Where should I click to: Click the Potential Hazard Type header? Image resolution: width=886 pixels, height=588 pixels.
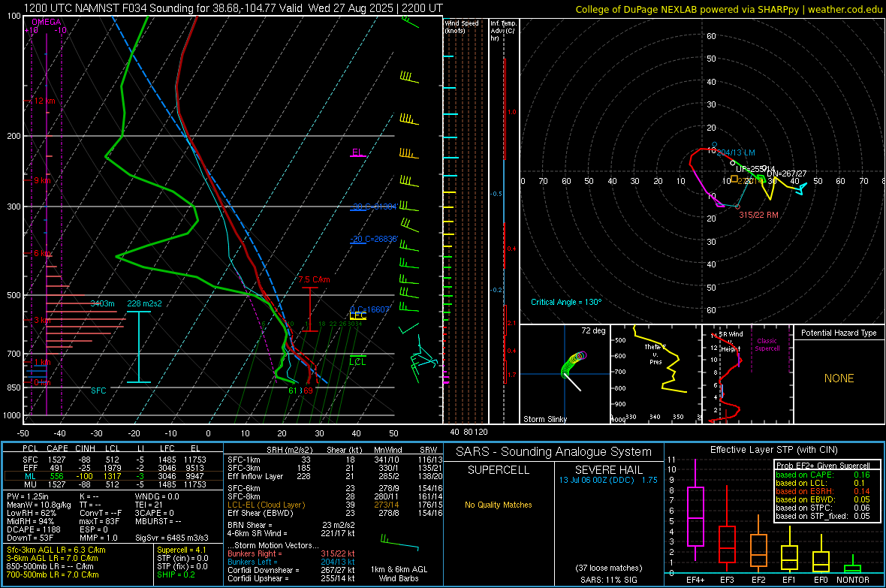[839, 333]
